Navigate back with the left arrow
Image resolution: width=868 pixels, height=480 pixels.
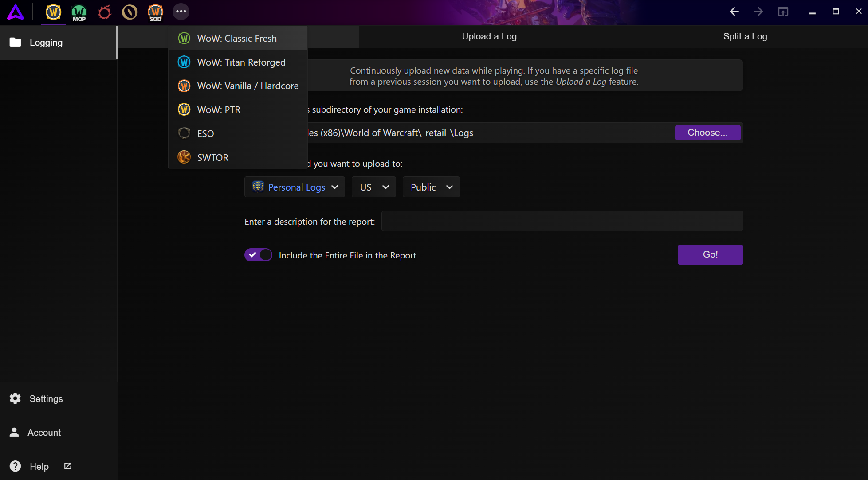[734, 12]
